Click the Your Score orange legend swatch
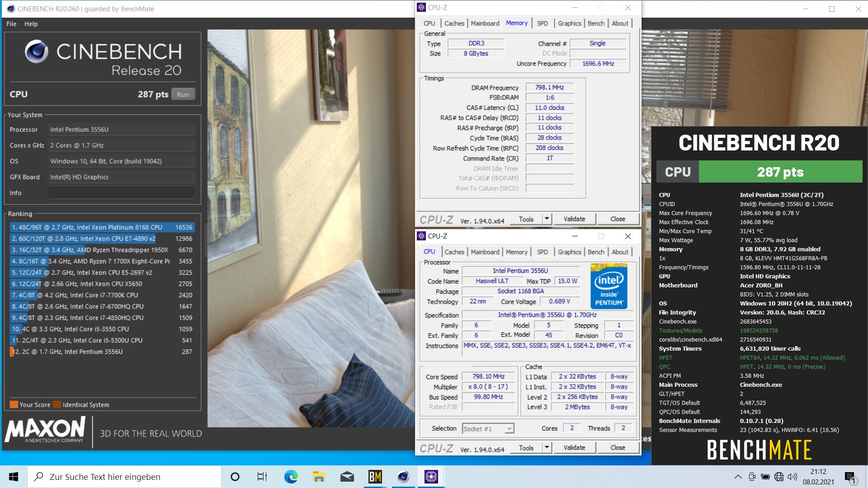Image resolution: width=868 pixels, height=488 pixels. tap(14, 405)
